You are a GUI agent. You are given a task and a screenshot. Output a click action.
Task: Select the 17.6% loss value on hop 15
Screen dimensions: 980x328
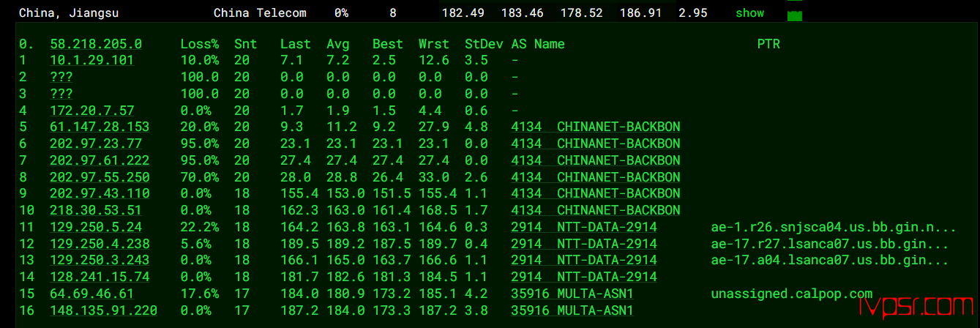(x=200, y=294)
